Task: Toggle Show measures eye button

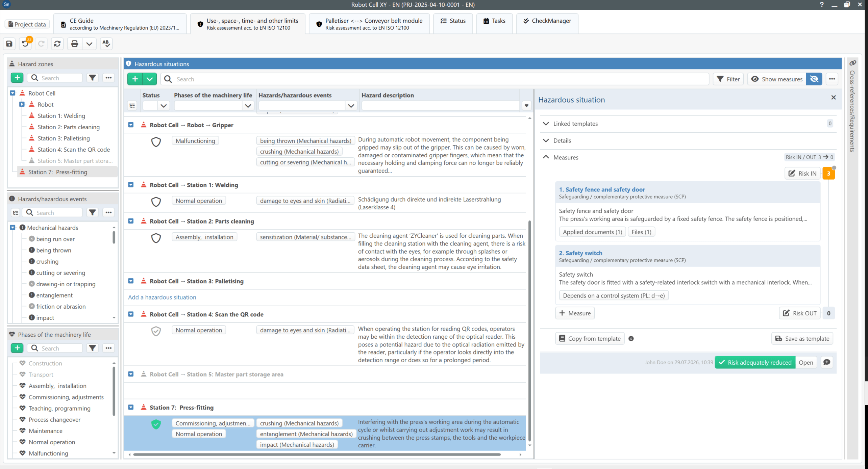Action: click(x=776, y=79)
